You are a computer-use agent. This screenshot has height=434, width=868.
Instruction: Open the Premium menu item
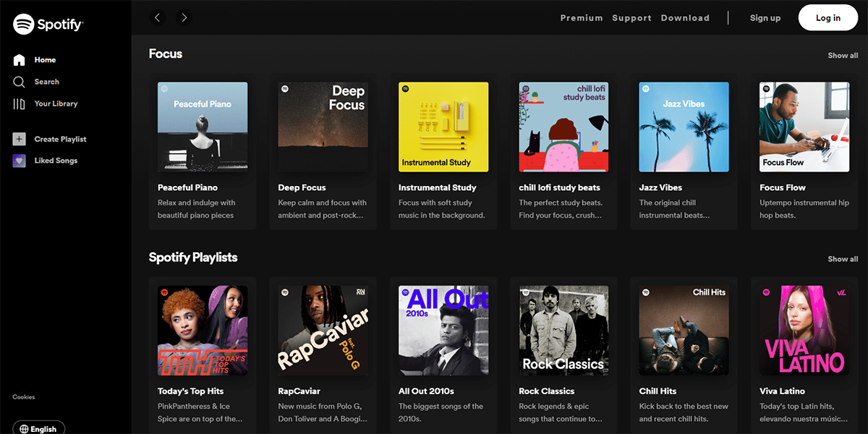[581, 18]
